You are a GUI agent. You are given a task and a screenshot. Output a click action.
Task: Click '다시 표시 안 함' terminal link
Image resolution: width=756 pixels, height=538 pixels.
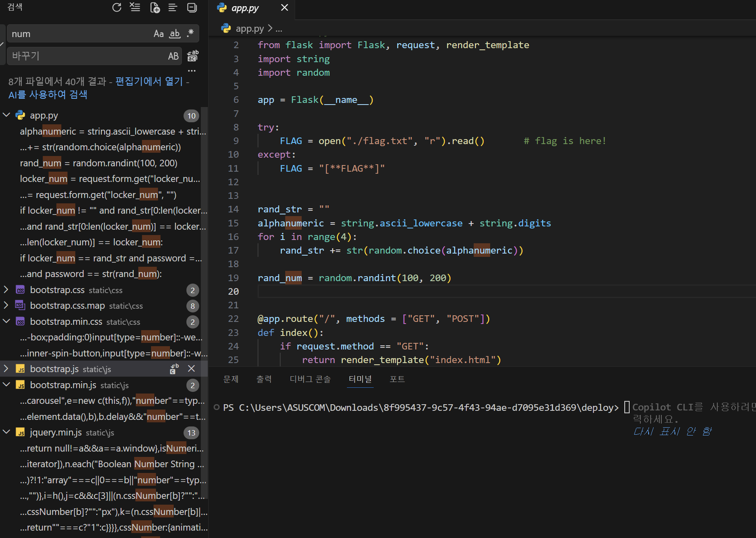click(672, 431)
